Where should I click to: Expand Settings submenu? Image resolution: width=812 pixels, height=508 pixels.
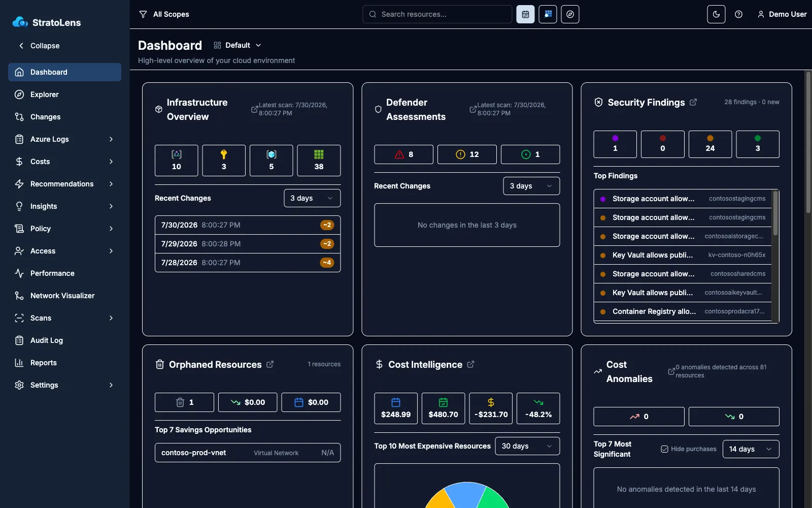click(x=64, y=385)
